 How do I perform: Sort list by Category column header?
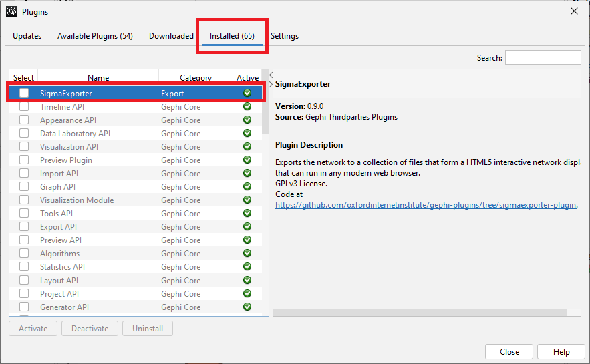[x=196, y=77]
